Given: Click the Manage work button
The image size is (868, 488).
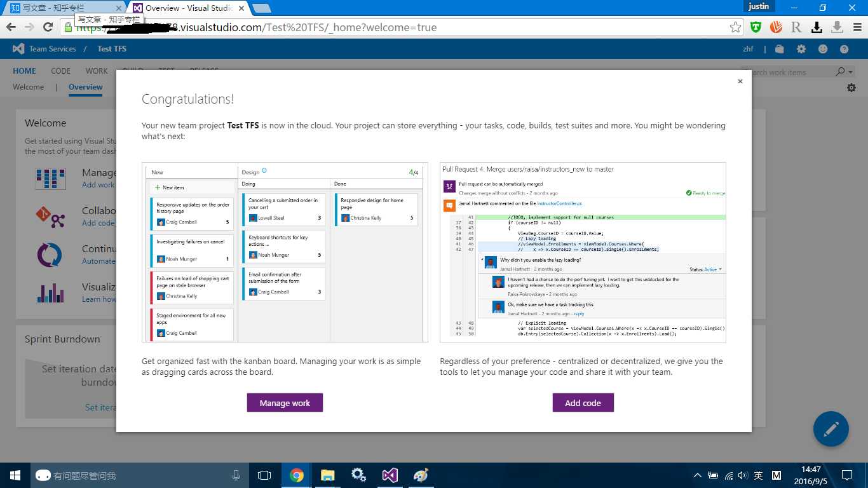Looking at the screenshot, I should [285, 403].
